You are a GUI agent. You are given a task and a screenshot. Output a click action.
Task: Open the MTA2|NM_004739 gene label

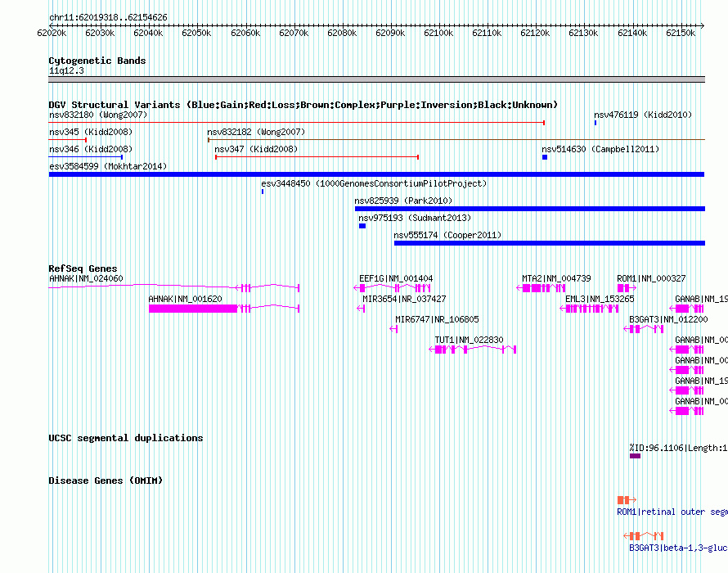[556, 278]
